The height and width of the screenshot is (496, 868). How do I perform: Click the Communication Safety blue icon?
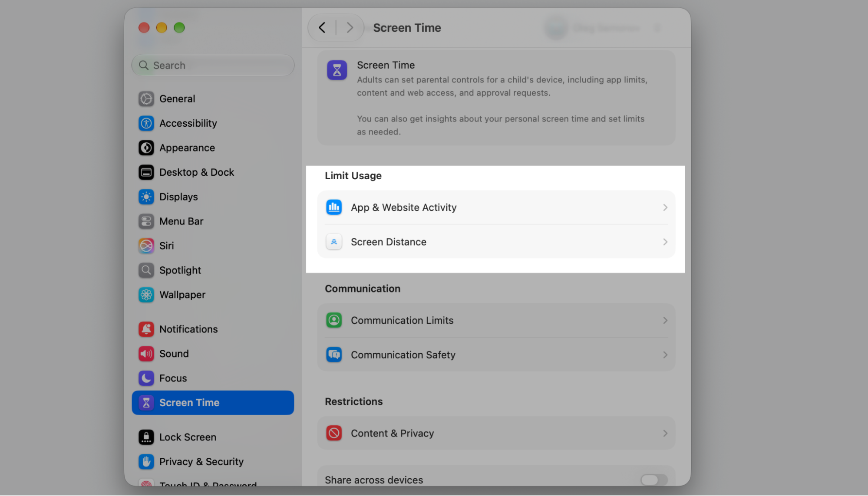334,355
